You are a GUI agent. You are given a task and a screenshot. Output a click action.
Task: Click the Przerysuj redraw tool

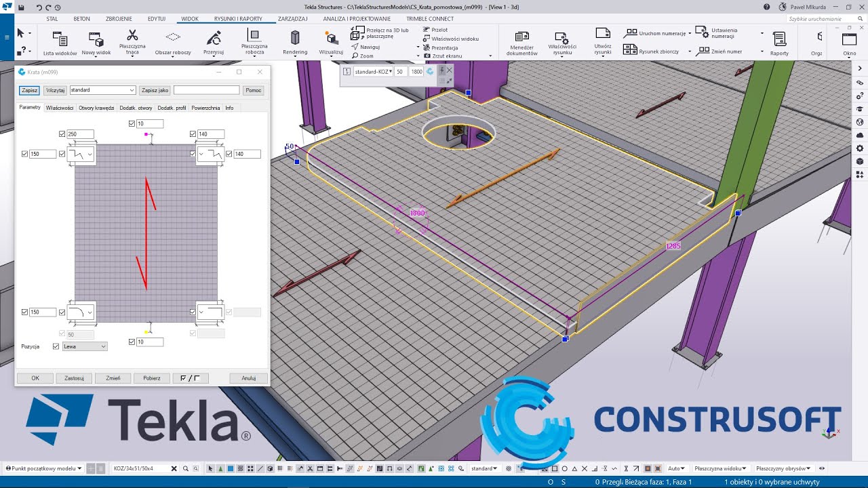[214, 43]
